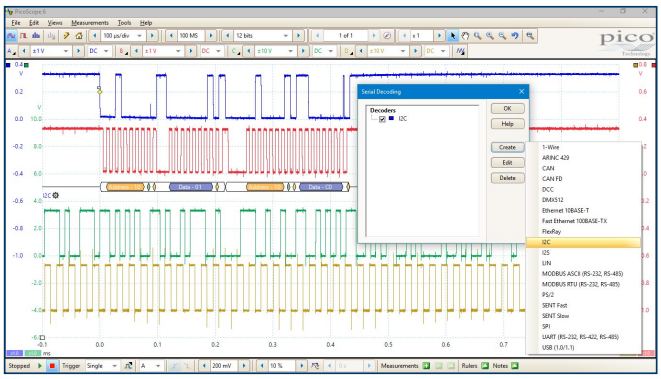Select the hand pan tool
This screenshot has height=379, width=661.
pos(465,36)
